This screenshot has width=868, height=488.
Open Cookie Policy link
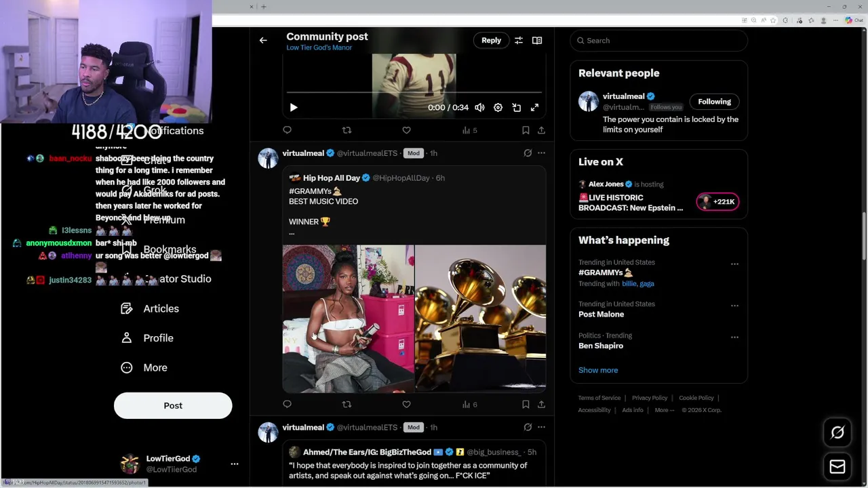(696, 398)
